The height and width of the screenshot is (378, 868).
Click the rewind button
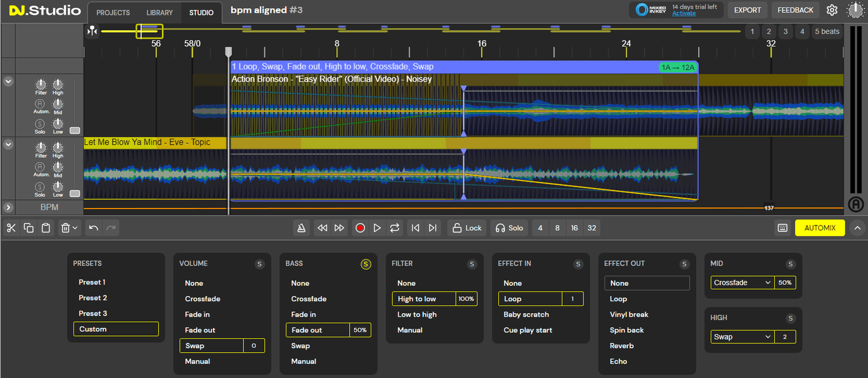point(322,228)
